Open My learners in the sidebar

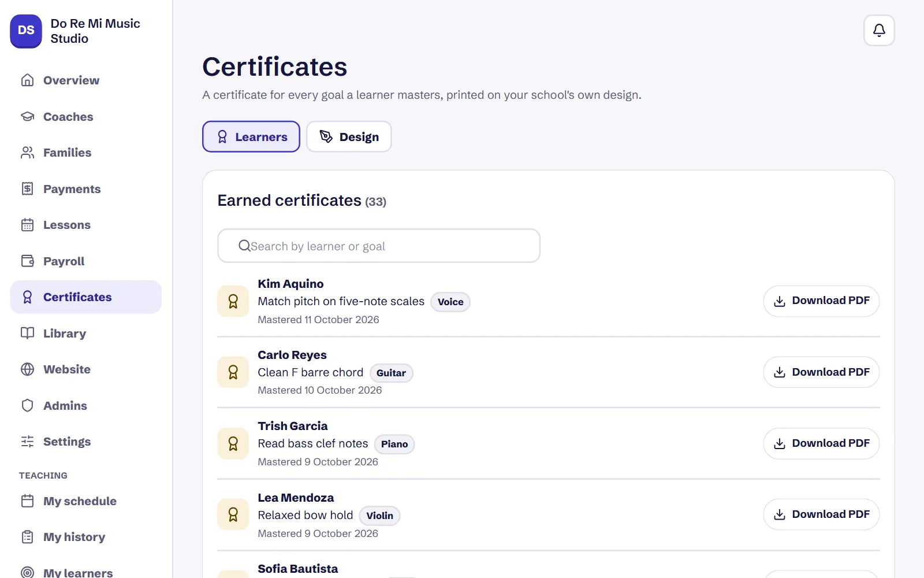(x=86, y=569)
